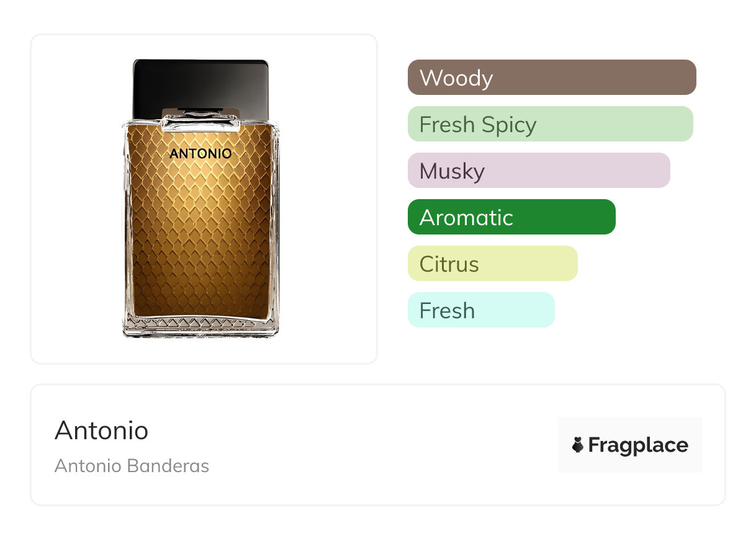Click the 'Aromatic' text label

click(466, 218)
